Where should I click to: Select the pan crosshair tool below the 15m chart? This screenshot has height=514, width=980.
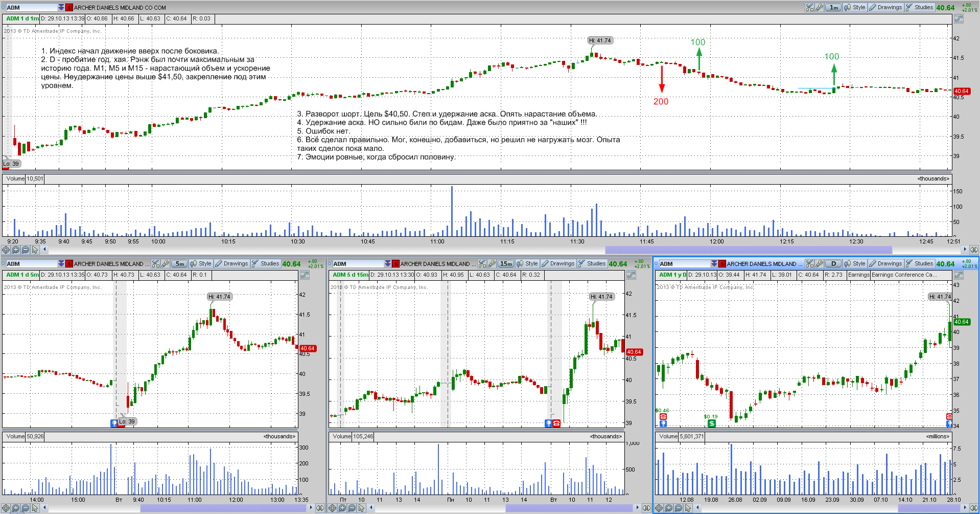[332, 508]
